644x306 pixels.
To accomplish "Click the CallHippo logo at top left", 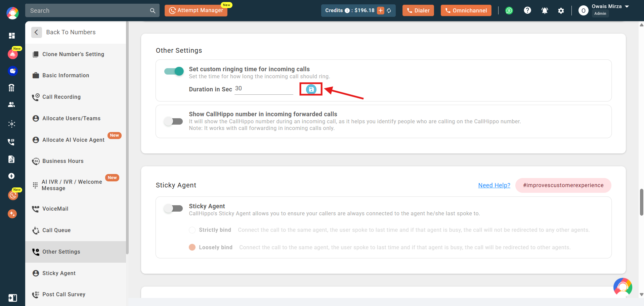I will 12,13.
